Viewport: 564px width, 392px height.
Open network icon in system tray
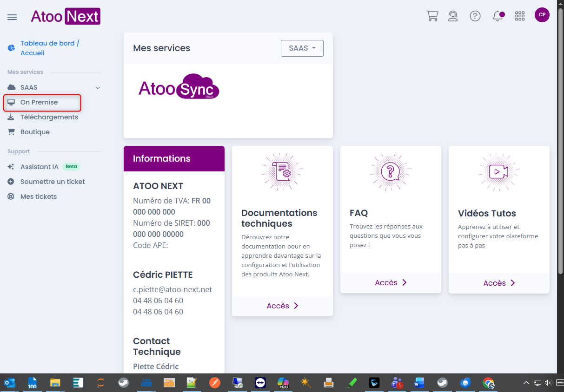pyautogui.click(x=537, y=383)
